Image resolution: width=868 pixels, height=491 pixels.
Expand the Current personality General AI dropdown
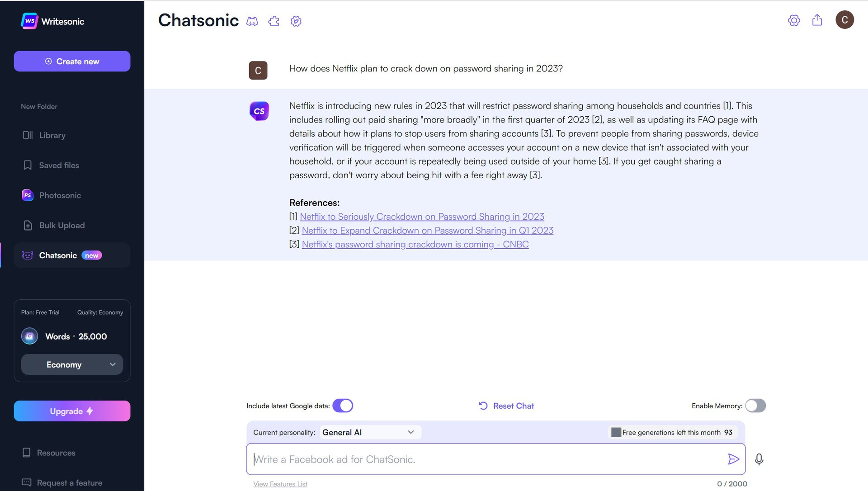(x=410, y=431)
